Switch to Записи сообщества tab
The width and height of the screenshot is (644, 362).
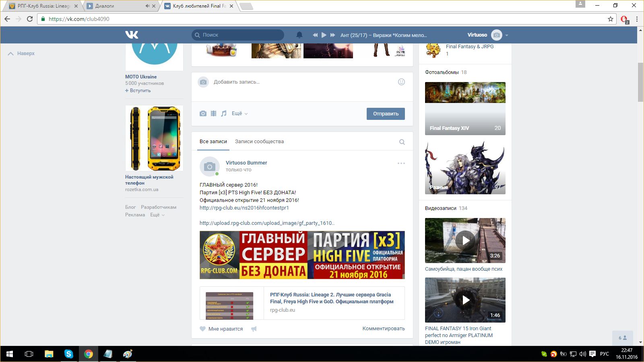coord(260,142)
